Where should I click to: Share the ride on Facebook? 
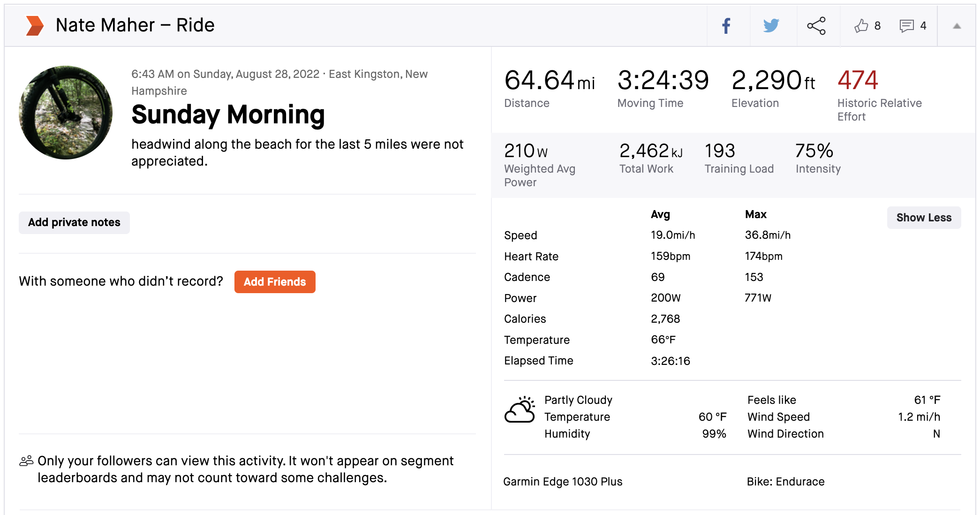click(x=726, y=26)
